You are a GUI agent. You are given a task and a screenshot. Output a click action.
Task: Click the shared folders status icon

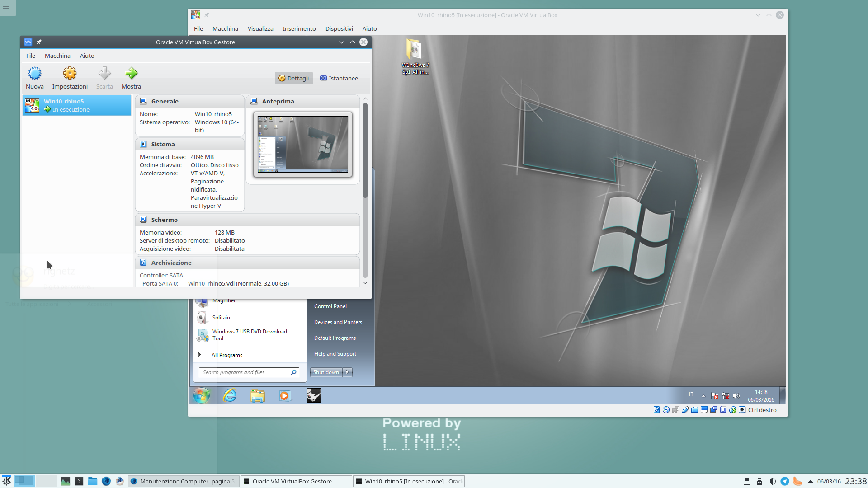tap(694, 410)
